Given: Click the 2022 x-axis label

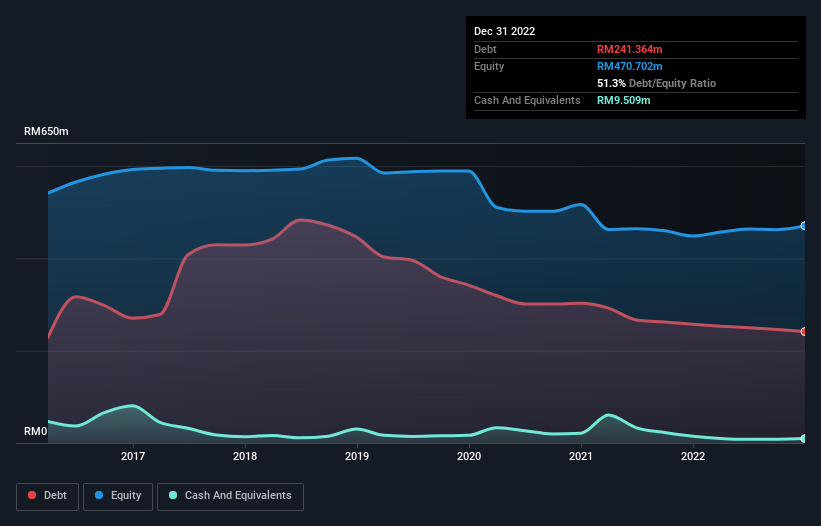Looking at the screenshot, I should tap(693, 456).
